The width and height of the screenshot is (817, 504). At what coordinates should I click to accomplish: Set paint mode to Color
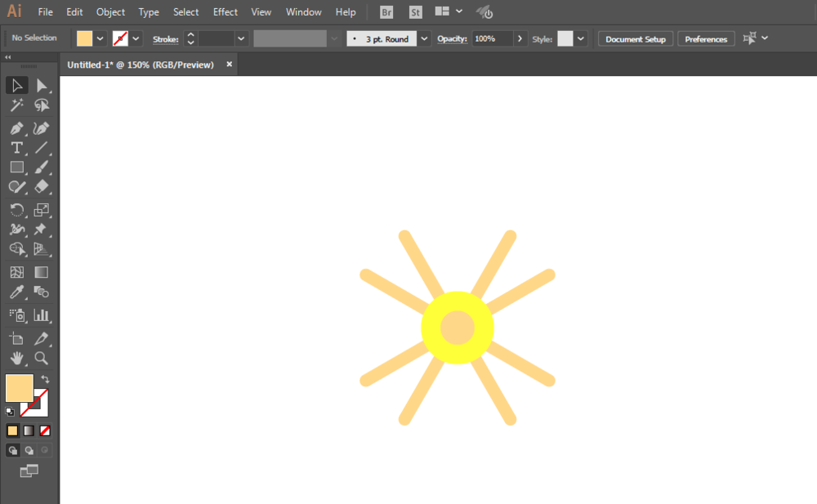(x=12, y=430)
